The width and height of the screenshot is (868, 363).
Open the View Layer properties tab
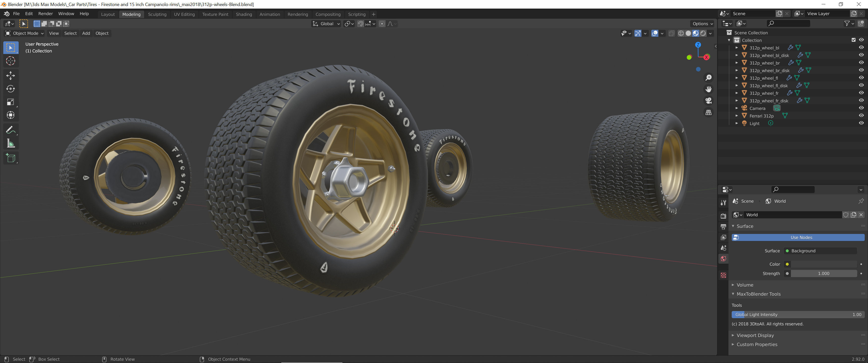(x=723, y=237)
